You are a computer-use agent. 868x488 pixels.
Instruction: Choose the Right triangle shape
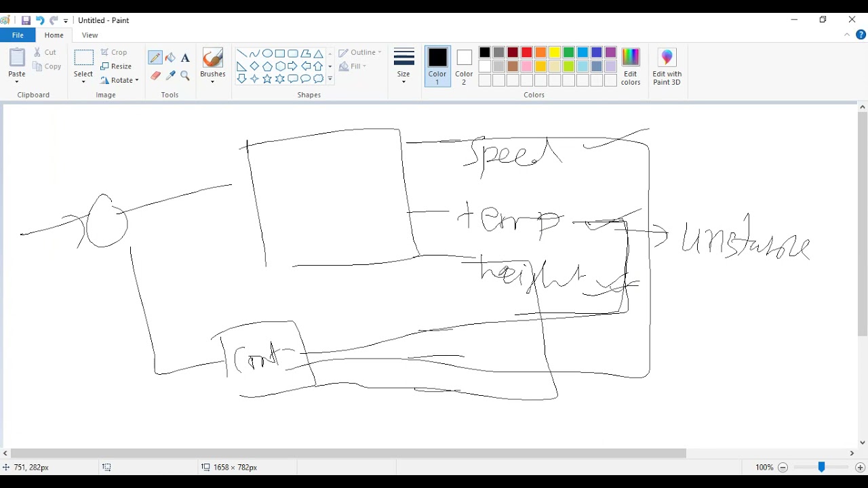[x=241, y=66]
